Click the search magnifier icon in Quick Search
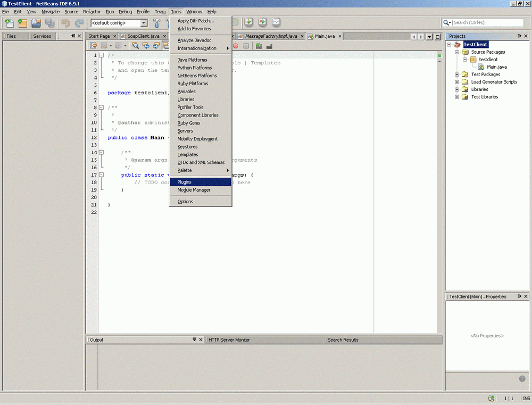 coord(446,22)
